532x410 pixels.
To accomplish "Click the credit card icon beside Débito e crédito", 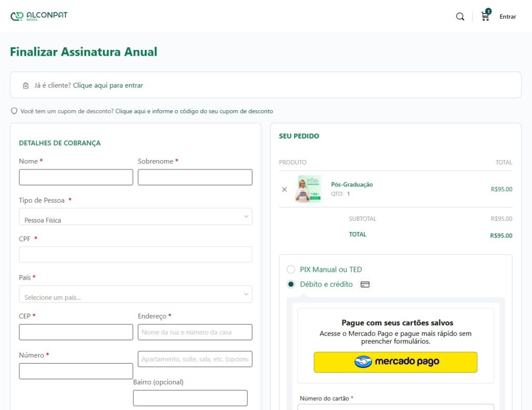I will (x=365, y=284).
